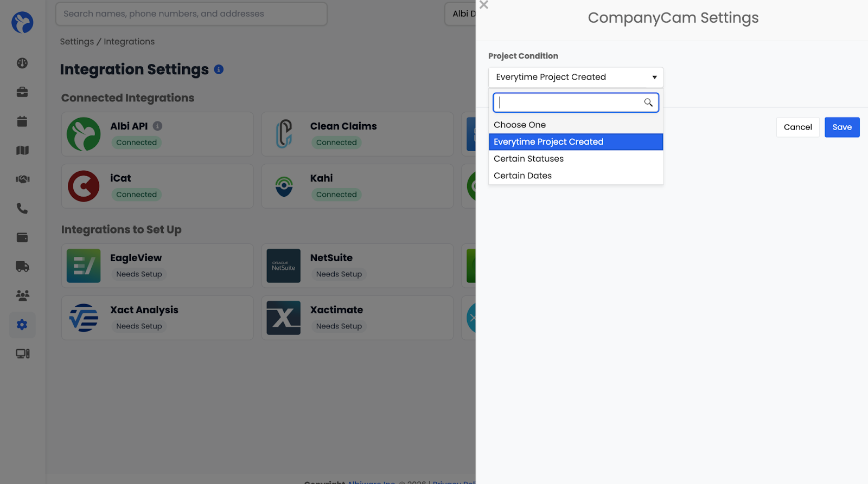This screenshot has width=868, height=484.
Task: Click the info icon beside Integration Settings
Action: click(x=219, y=69)
